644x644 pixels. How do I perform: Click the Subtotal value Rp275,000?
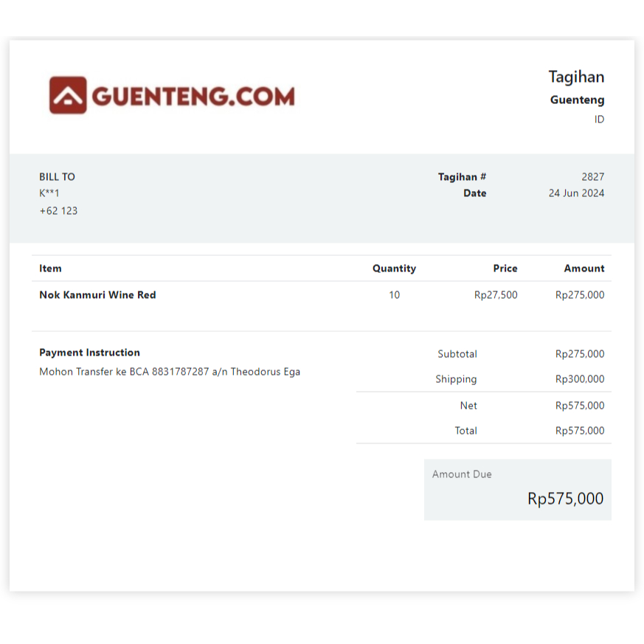tap(579, 354)
